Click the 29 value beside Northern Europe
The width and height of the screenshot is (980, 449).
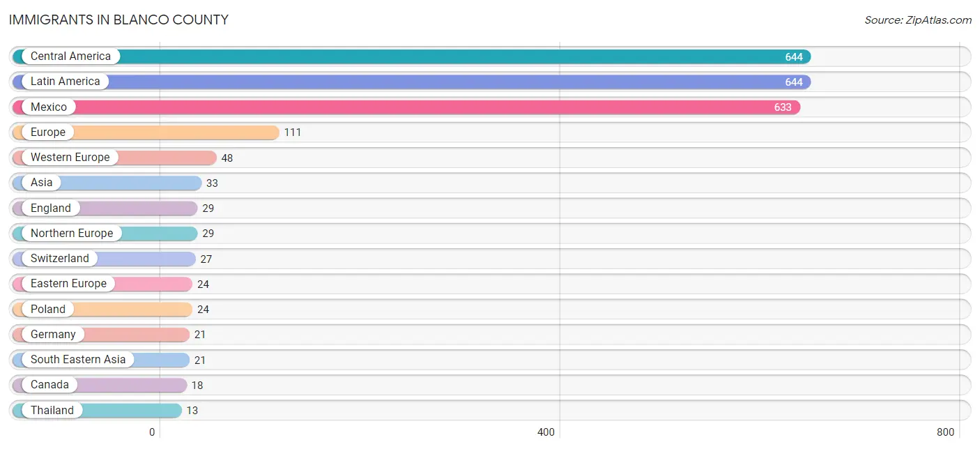coord(208,234)
